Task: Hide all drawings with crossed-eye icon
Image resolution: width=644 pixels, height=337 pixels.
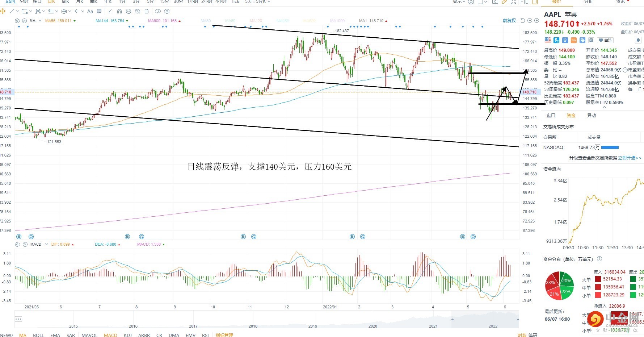Action: coord(138,11)
